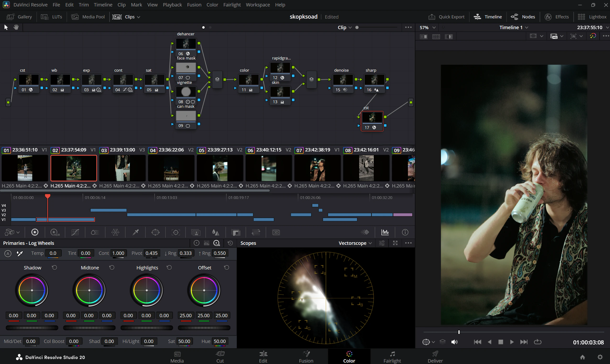This screenshot has height=364, width=610.
Task: Click the Highlights master jog wheel
Action: (147, 328)
